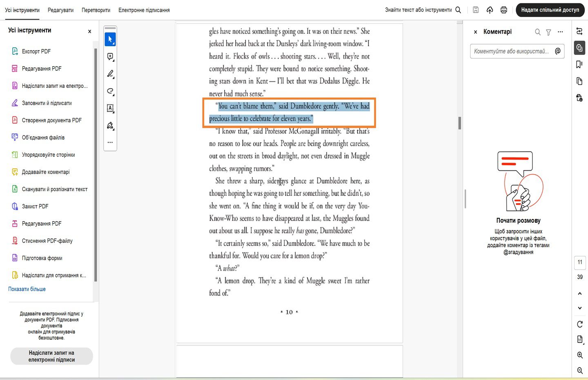This screenshot has height=380, width=588.
Task: Click Знайти текст або інструменти search label
Action: point(418,10)
